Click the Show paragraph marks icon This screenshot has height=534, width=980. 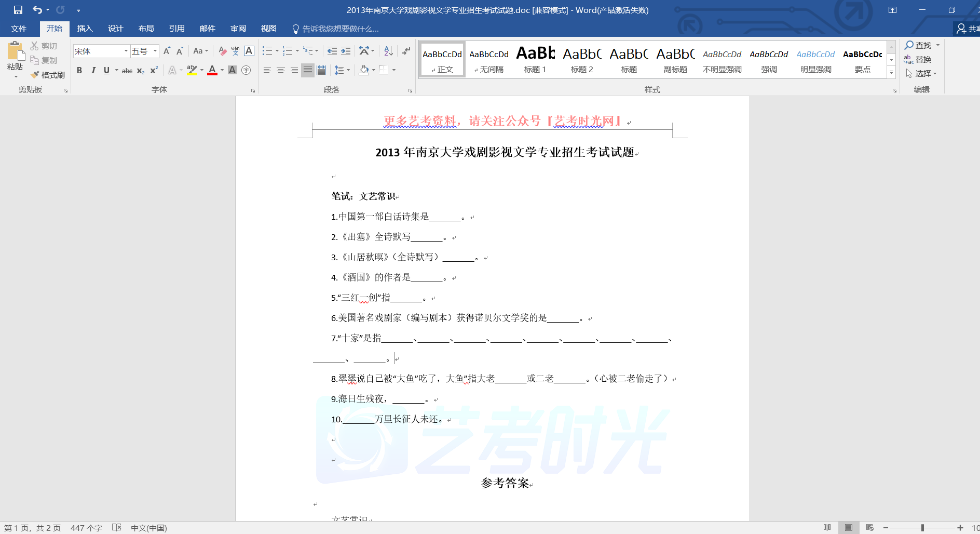pyautogui.click(x=406, y=51)
